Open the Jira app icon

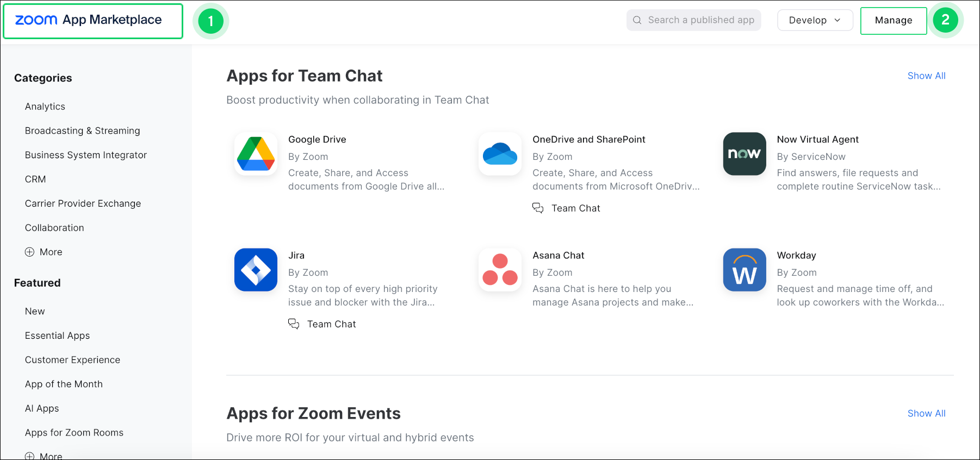pos(256,270)
